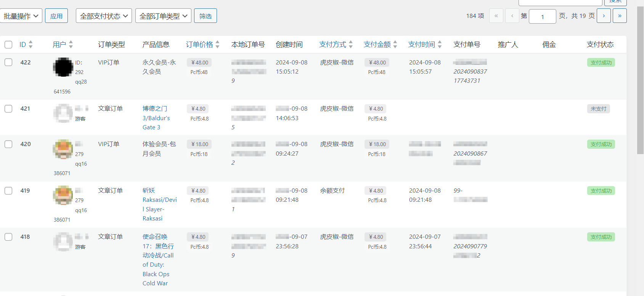Image resolution: width=644 pixels, height=296 pixels.
Task: Select checkbox for order 418
Action: click(x=8, y=237)
